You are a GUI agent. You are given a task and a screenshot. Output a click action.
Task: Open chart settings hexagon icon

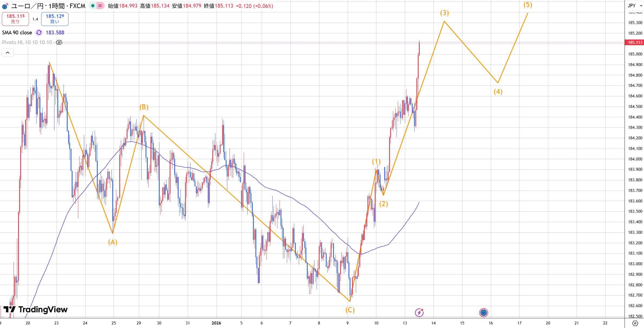[x=635, y=323]
